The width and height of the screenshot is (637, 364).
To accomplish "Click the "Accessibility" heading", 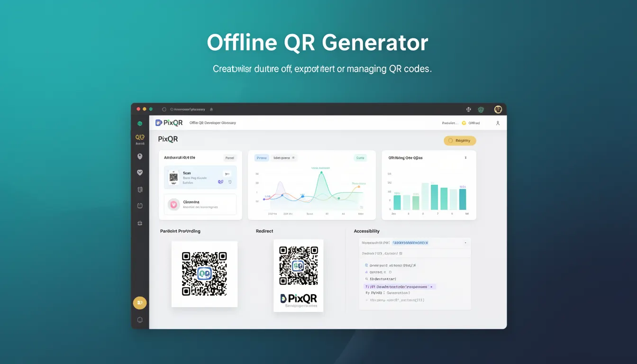I will pyautogui.click(x=367, y=231).
